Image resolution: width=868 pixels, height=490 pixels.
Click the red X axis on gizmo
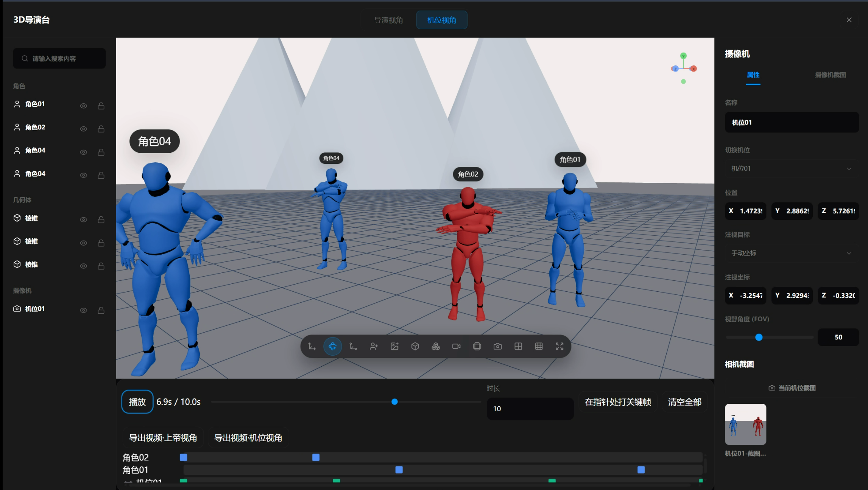693,68
